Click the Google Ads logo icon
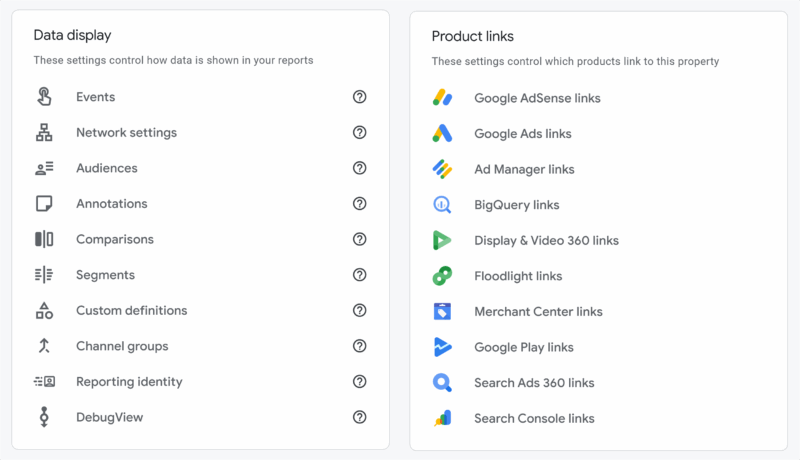The width and height of the screenshot is (800, 460). [442, 134]
